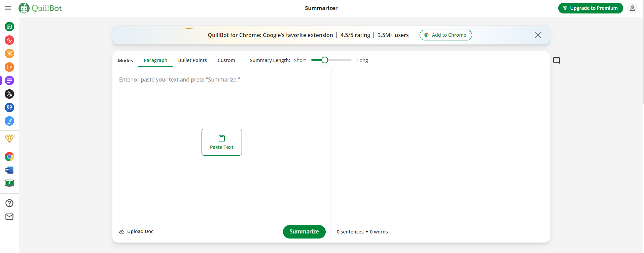644x253 pixels.
Task: Click the '4.5/5 rating' banner text
Action: pyautogui.click(x=355, y=35)
